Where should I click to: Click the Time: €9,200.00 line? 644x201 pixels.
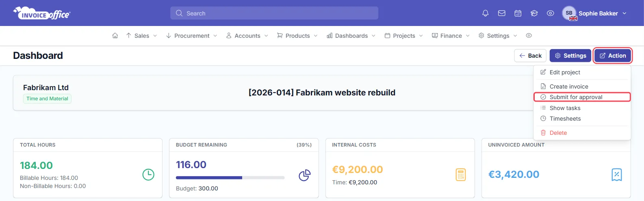(355, 182)
